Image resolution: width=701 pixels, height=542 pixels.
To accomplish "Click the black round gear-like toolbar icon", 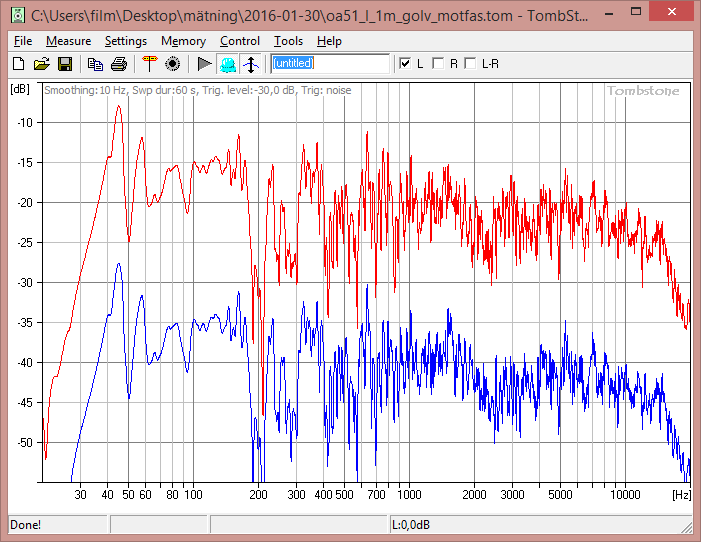I will [172, 64].
